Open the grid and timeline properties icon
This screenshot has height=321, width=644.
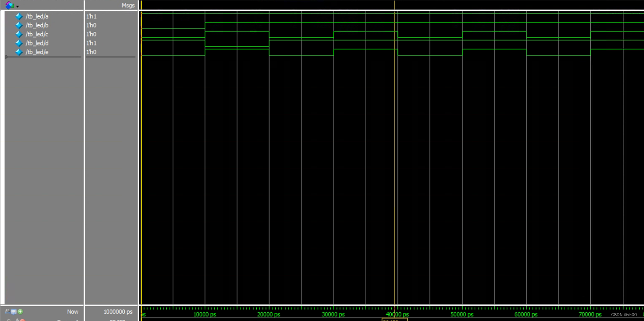[14, 311]
